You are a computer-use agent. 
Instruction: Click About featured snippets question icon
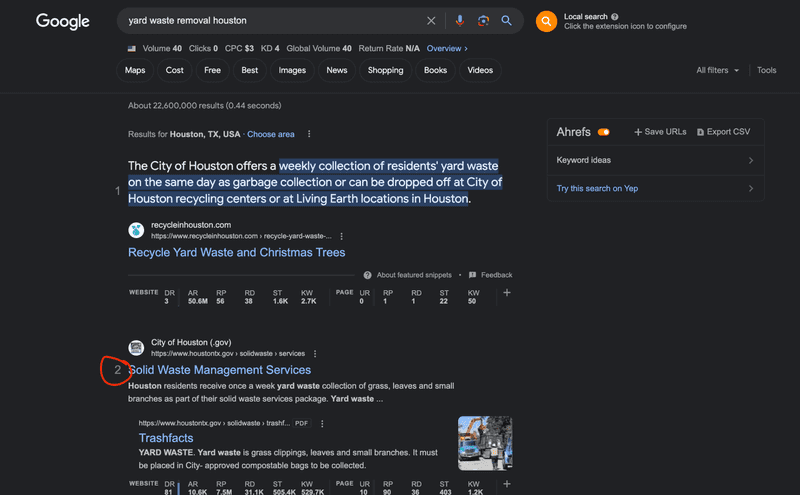(367, 275)
